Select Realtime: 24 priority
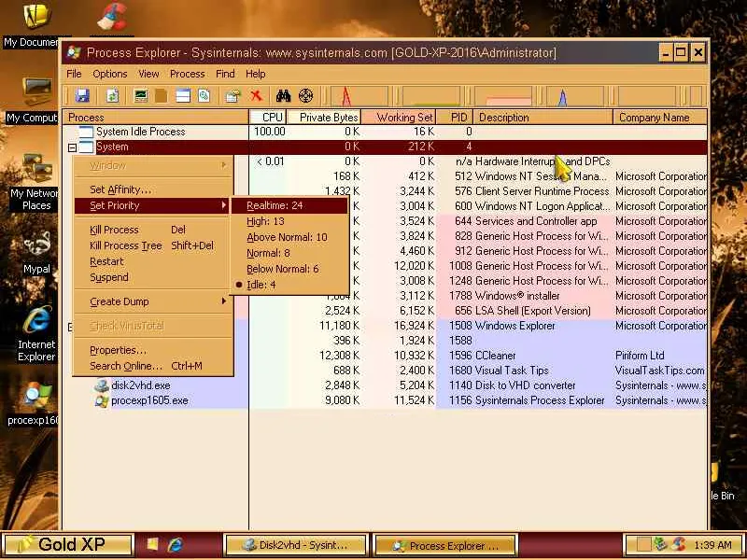The image size is (747, 560). (289, 205)
